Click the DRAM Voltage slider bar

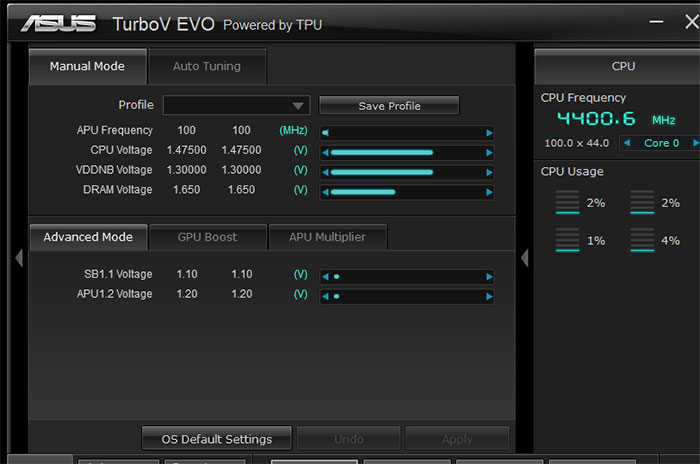tap(363, 192)
